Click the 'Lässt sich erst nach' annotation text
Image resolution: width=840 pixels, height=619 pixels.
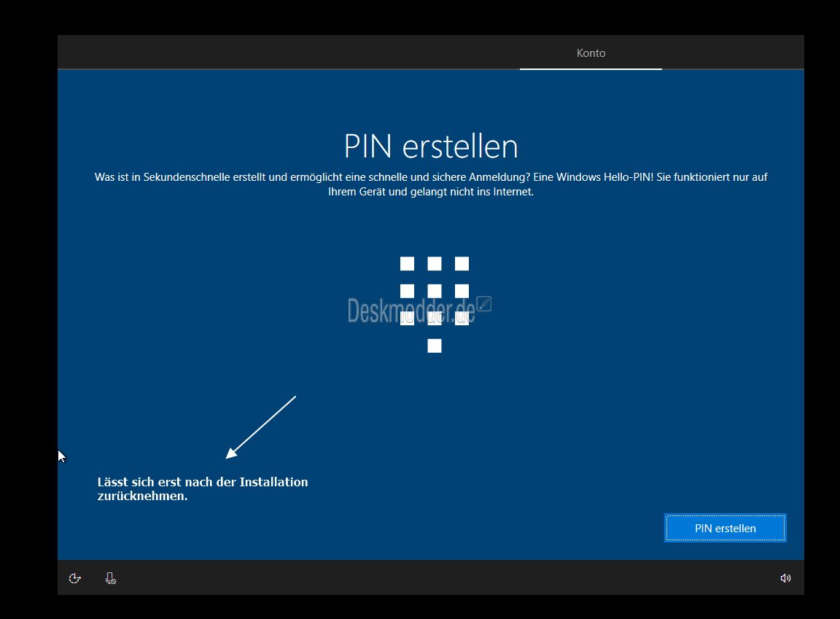(x=203, y=489)
